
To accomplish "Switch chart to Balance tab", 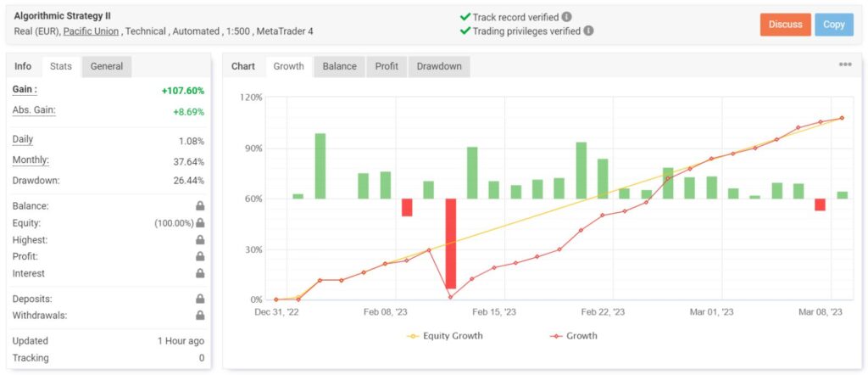I will 339,66.
